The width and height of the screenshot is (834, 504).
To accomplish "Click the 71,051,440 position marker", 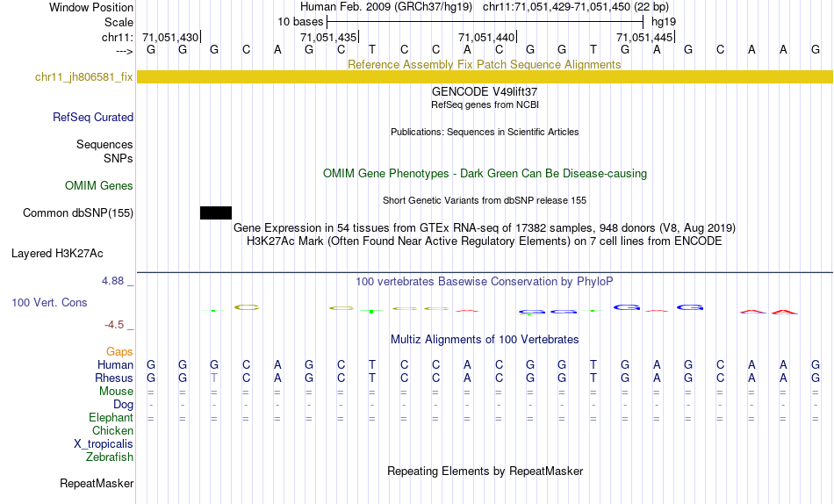I will pyautogui.click(x=487, y=37).
